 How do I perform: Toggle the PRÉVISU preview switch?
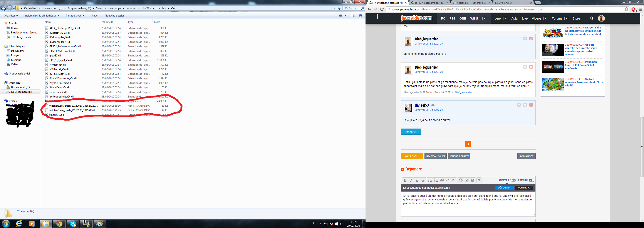(532, 180)
